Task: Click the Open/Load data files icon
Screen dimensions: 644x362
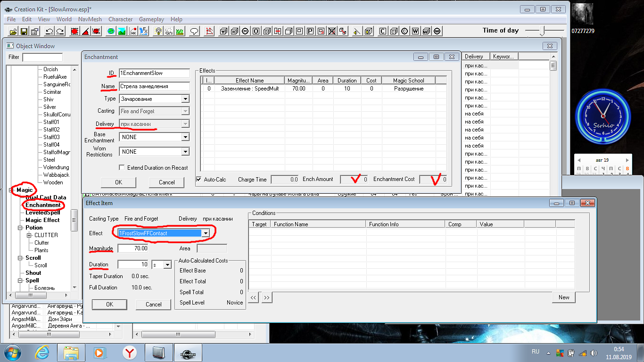Action: pyautogui.click(x=13, y=32)
